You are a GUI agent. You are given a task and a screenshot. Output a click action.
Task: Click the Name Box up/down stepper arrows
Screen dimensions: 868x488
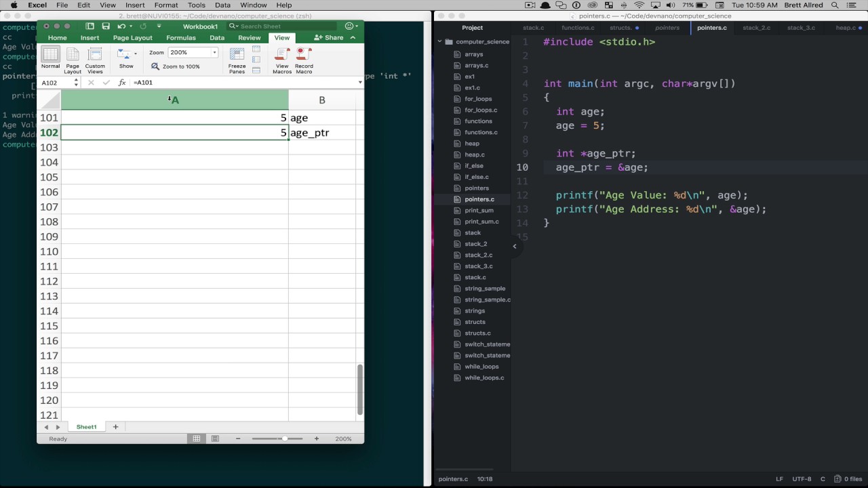pos(76,83)
